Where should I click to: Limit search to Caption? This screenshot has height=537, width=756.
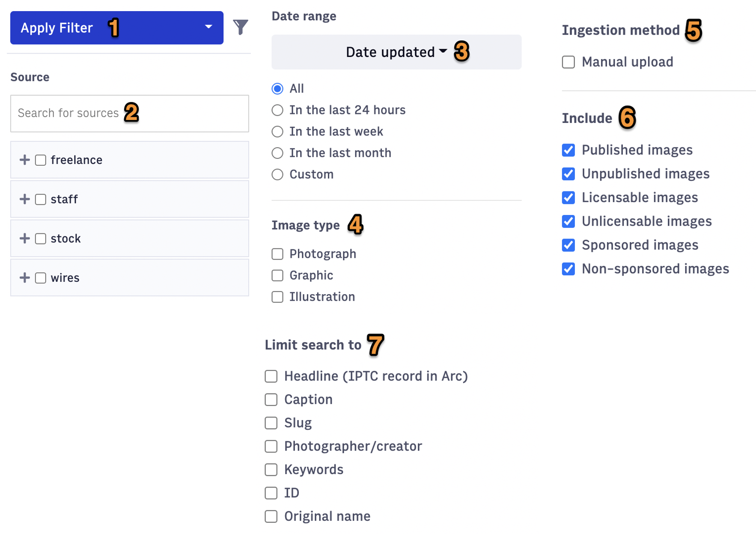pos(271,400)
